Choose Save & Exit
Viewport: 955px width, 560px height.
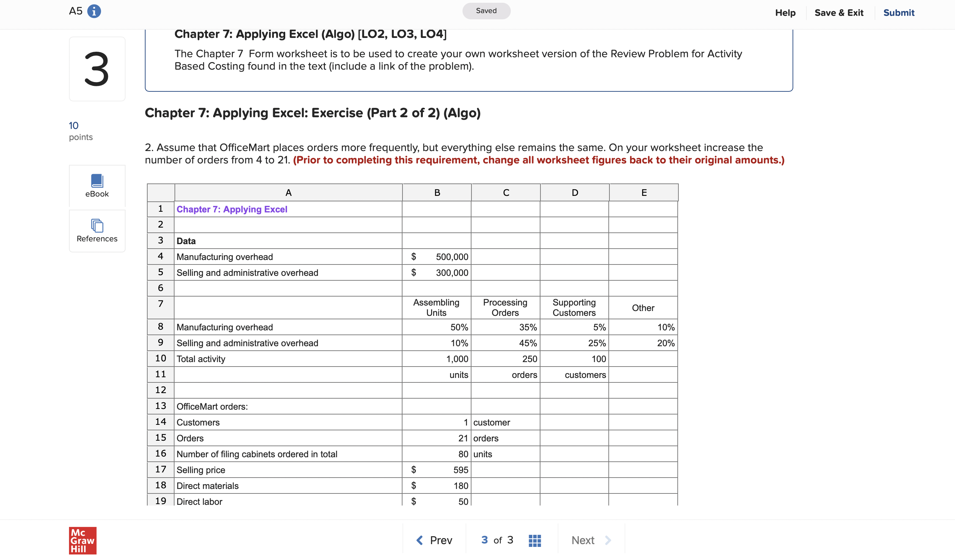click(839, 12)
